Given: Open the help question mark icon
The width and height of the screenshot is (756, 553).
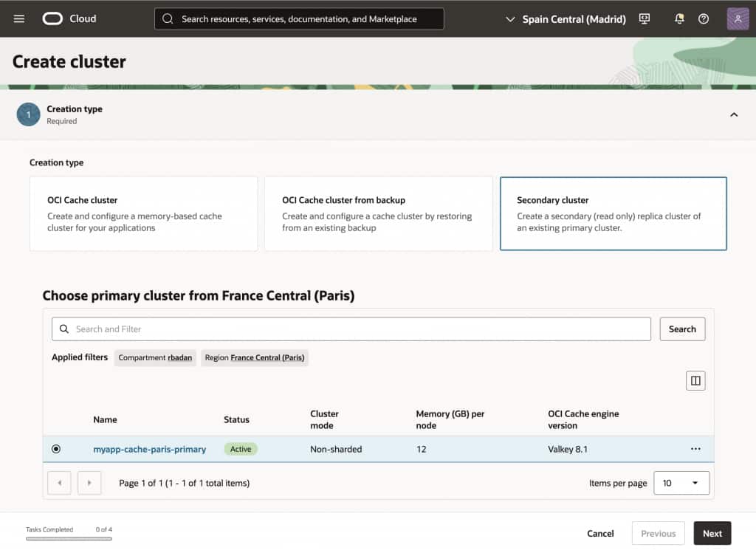Looking at the screenshot, I should tap(704, 18).
